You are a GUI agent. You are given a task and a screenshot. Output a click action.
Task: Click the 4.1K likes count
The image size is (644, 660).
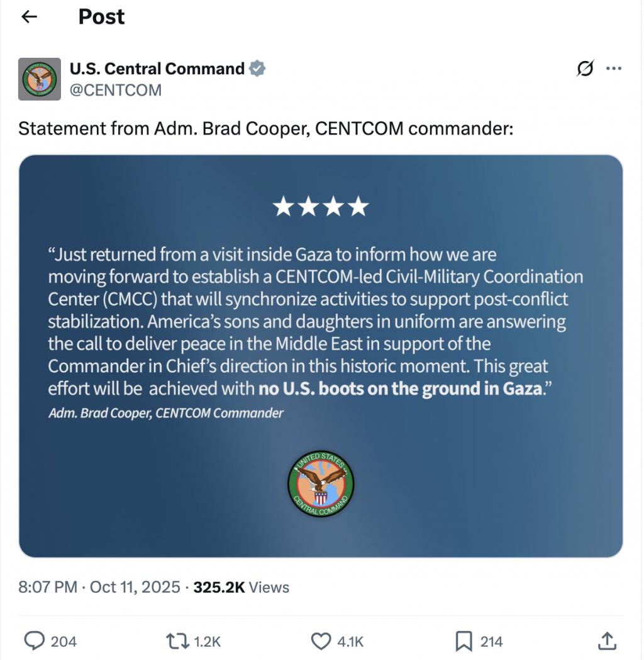pyautogui.click(x=350, y=641)
